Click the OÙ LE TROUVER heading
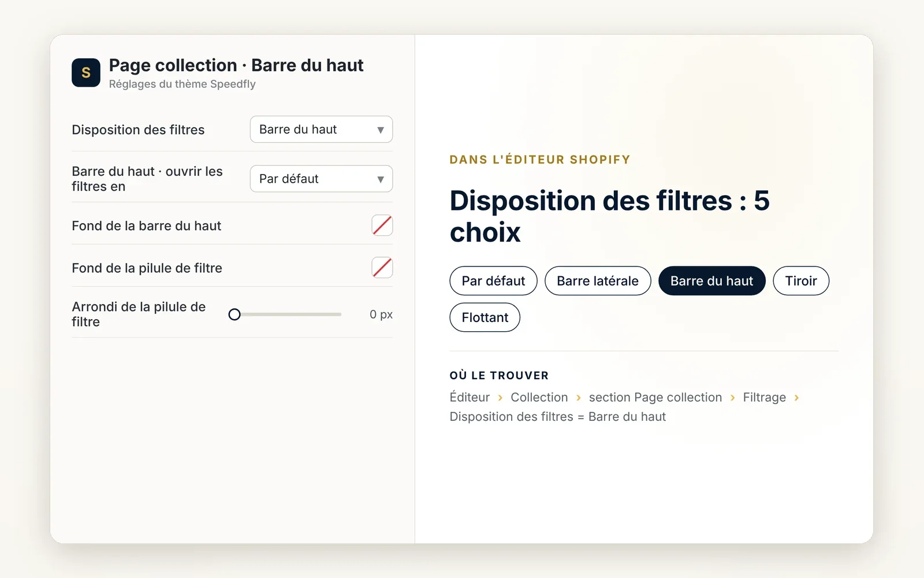The width and height of the screenshot is (924, 578). coord(499,376)
